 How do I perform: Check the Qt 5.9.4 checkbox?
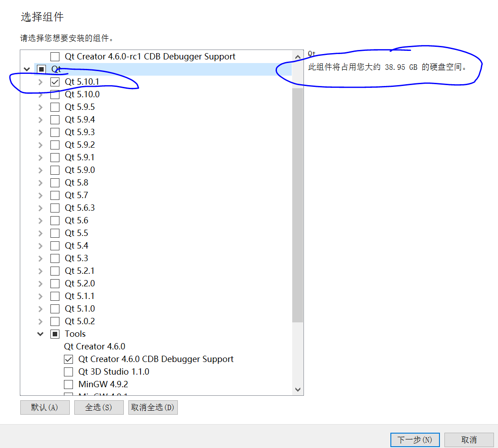pos(55,120)
